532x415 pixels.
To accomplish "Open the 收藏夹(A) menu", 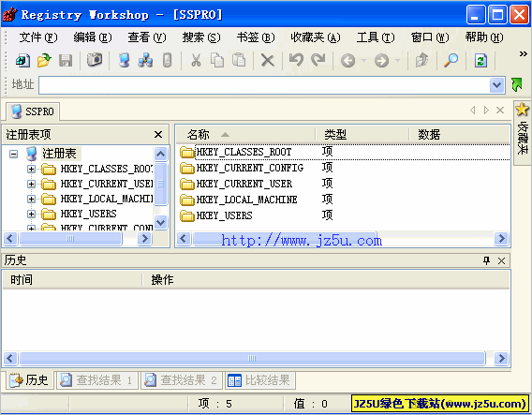I will pyautogui.click(x=316, y=37).
